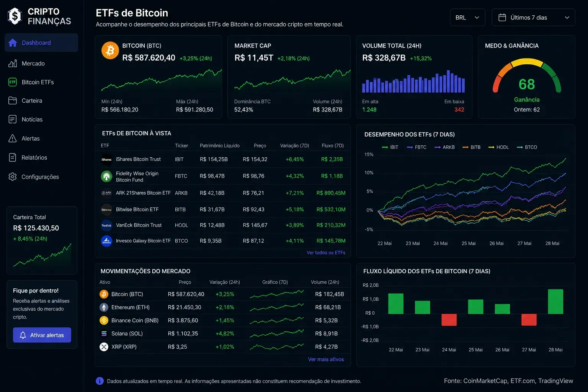The height and width of the screenshot is (392, 588).
Task: Click the Notícias document icon
Action: [x=13, y=119]
